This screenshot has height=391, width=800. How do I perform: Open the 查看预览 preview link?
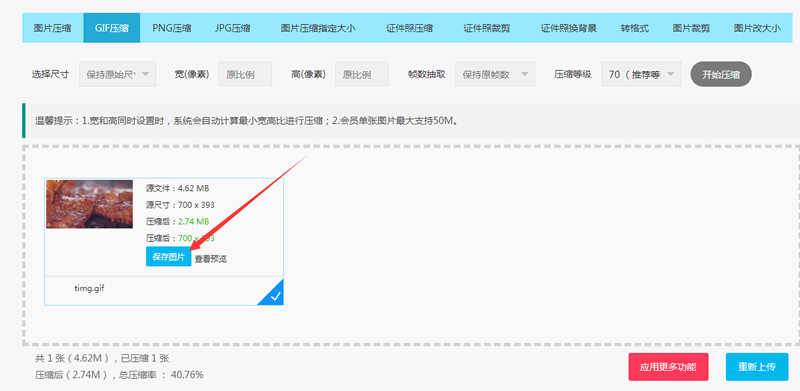click(211, 259)
